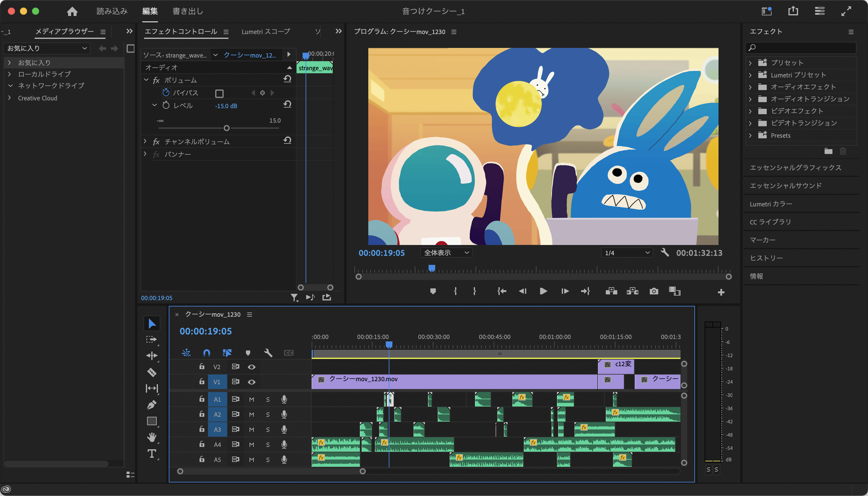The width and height of the screenshot is (868, 496).
Task: Expand チャンネルボリューム effect
Action: tap(145, 141)
